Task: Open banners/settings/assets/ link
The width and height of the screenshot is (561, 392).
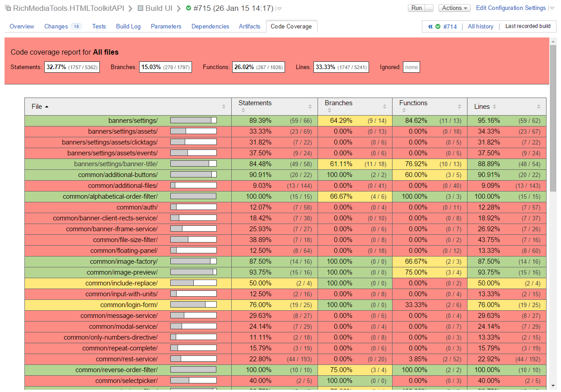Action: pyautogui.click(x=123, y=131)
